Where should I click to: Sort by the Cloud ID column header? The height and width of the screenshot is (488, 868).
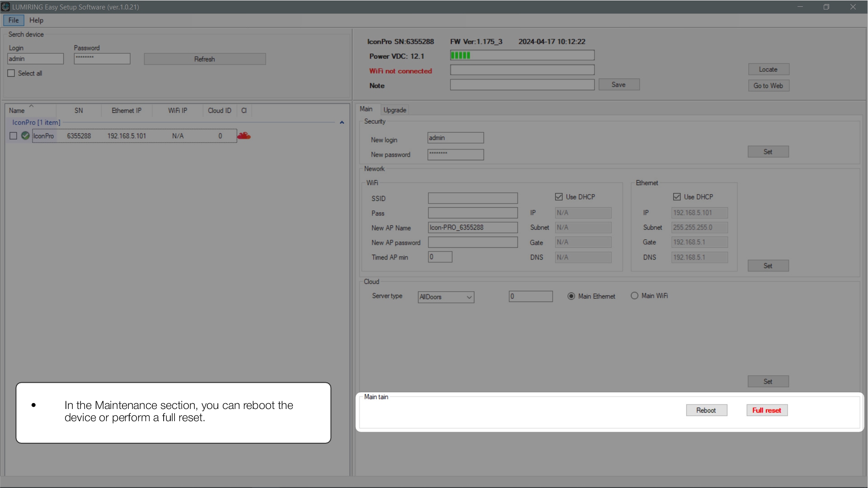220,111
